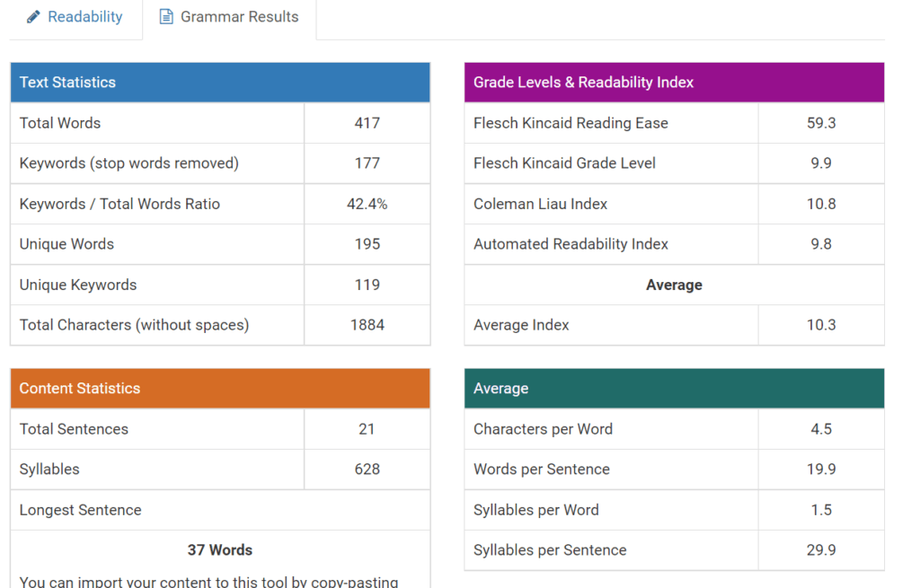Viewport: 920px width, 588px height.
Task: Select the Coleman Liau Index row label
Action: tap(540, 204)
